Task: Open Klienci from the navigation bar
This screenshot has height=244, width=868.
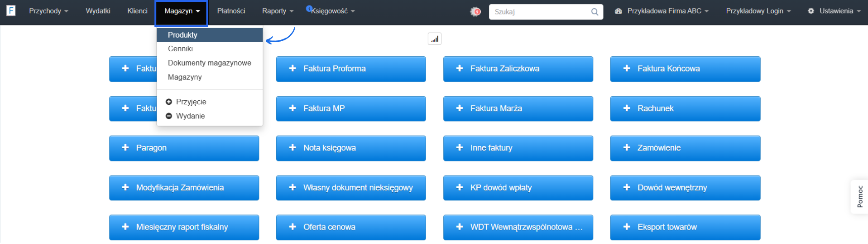Action: point(137,11)
